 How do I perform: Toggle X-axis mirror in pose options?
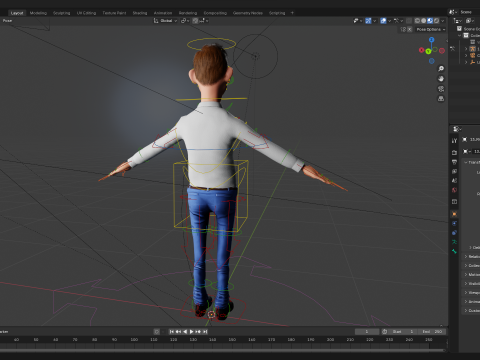tap(410, 29)
